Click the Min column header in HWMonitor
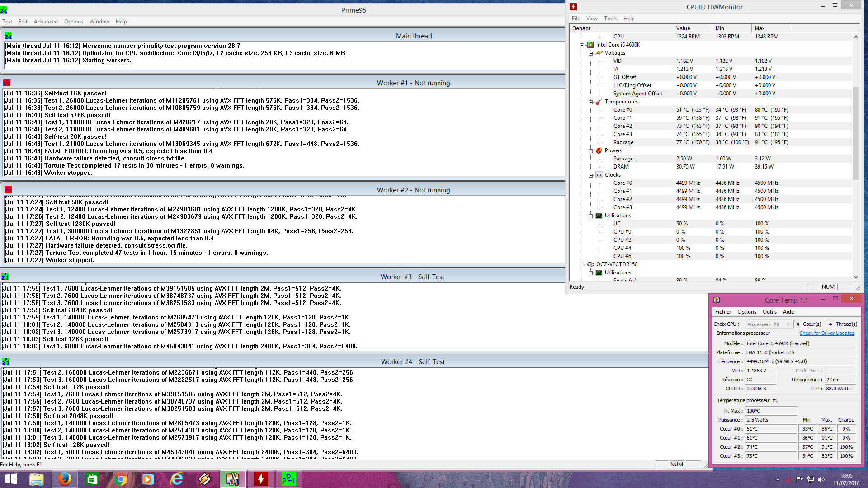868x488 pixels. pos(731,28)
